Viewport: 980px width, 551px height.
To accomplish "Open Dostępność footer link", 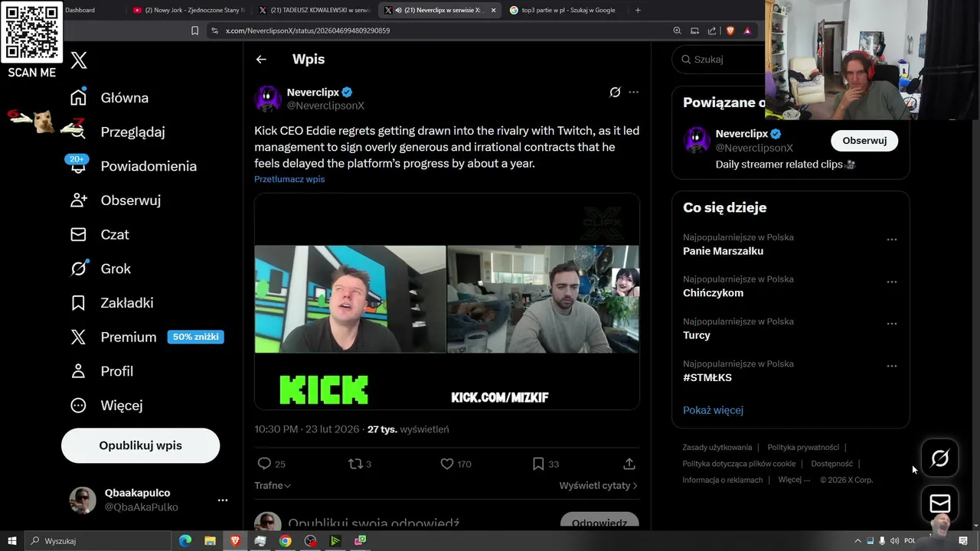I will pos(831,464).
